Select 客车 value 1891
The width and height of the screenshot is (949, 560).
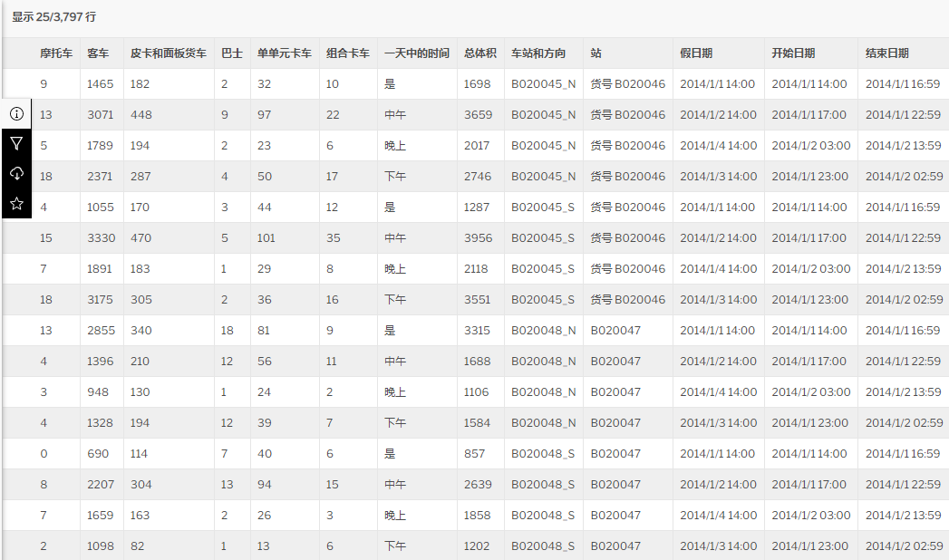100,269
